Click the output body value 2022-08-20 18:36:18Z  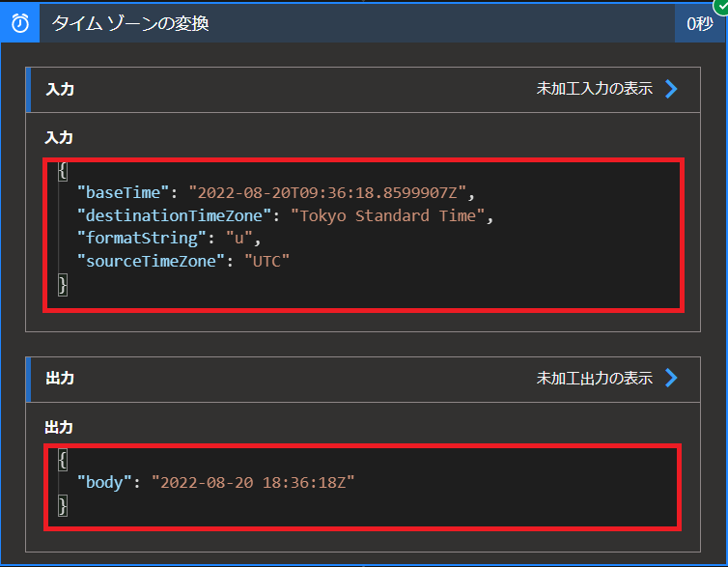coord(253,482)
